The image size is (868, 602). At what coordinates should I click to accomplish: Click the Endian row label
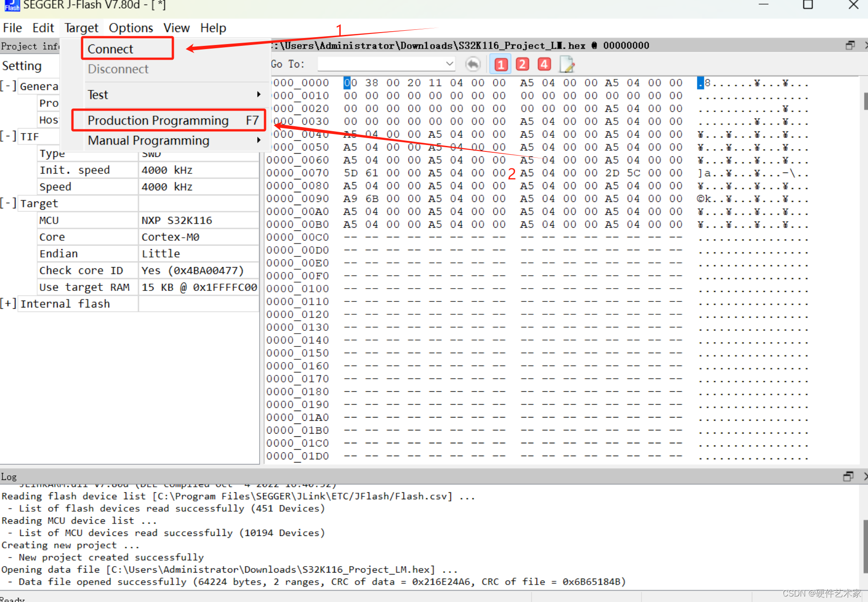coord(58,253)
